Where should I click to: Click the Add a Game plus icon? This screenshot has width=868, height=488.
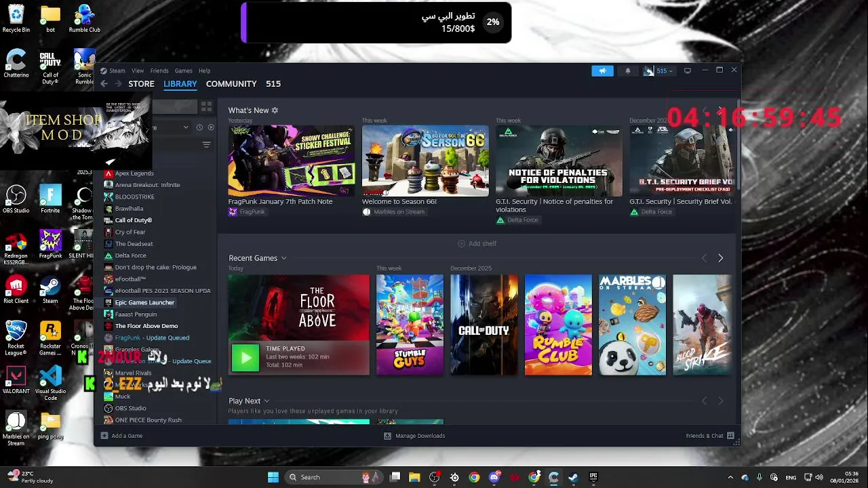[104, 436]
